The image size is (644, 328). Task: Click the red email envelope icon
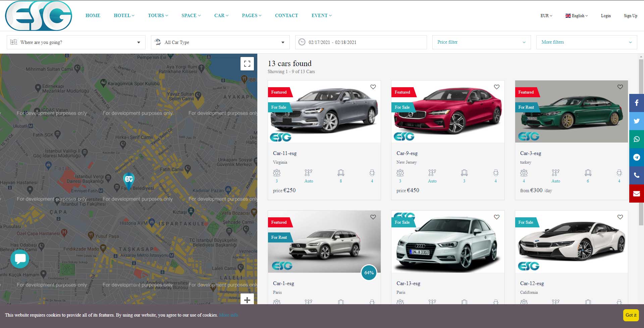point(636,194)
